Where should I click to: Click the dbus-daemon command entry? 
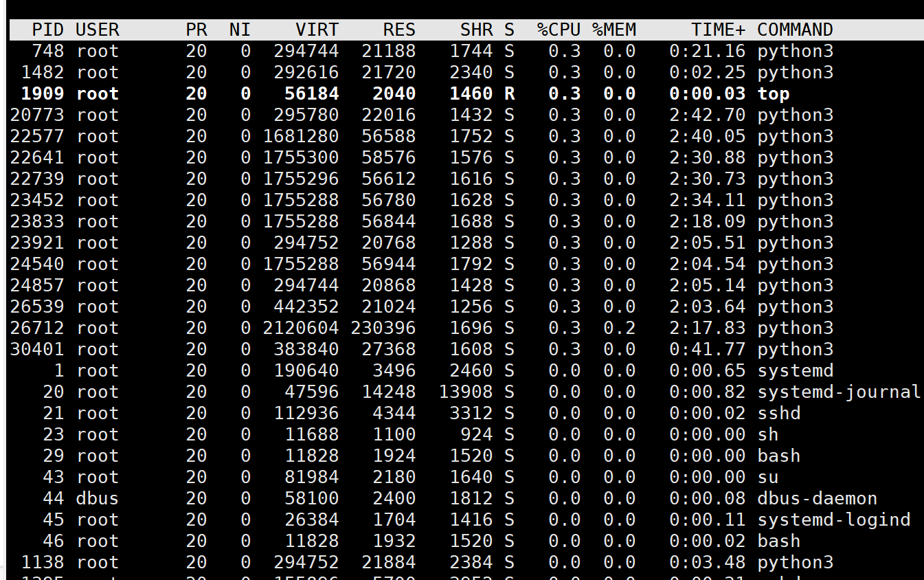(x=817, y=498)
